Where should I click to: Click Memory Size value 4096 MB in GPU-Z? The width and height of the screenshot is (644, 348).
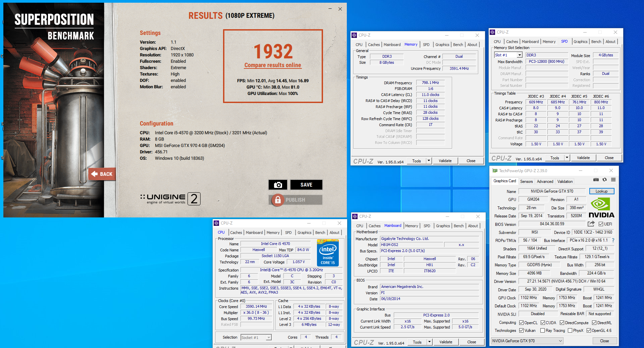tap(534, 273)
